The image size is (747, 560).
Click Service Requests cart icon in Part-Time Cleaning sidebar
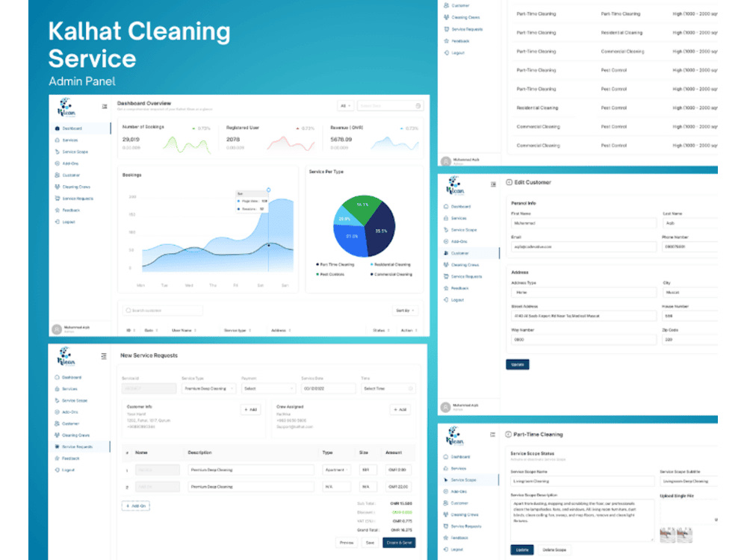[x=445, y=526]
